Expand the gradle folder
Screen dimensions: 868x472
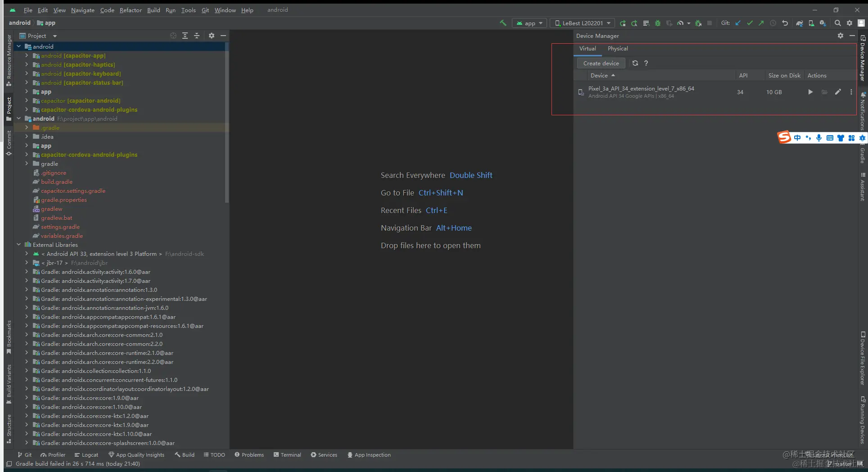pos(27,164)
